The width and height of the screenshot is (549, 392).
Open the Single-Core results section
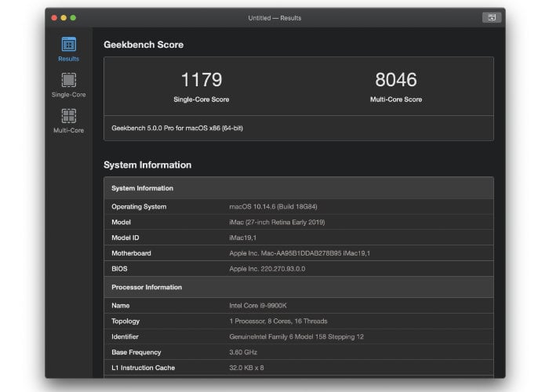coord(69,85)
